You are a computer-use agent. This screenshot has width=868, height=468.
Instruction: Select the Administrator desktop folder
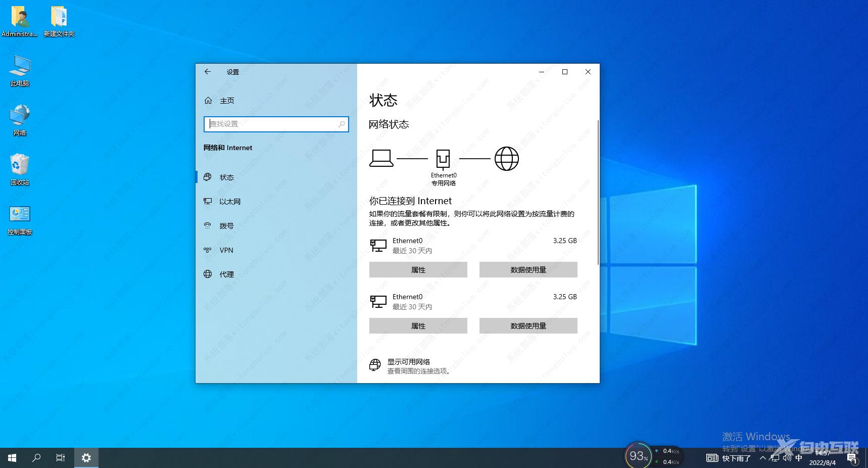tap(20, 22)
